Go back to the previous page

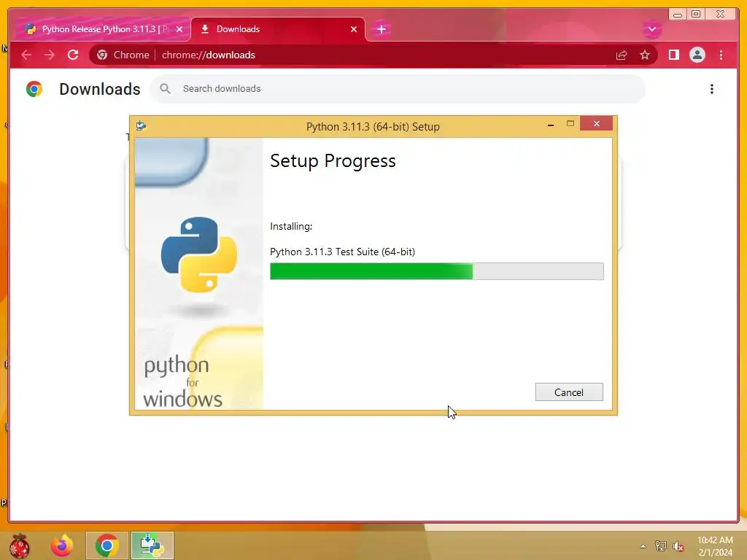(x=27, y=55)
